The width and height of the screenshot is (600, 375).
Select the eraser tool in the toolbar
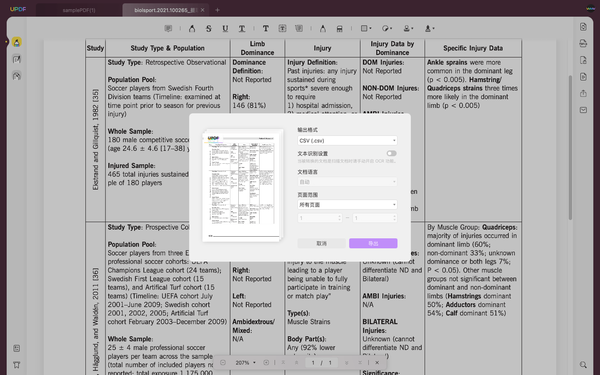coord(339,29)
